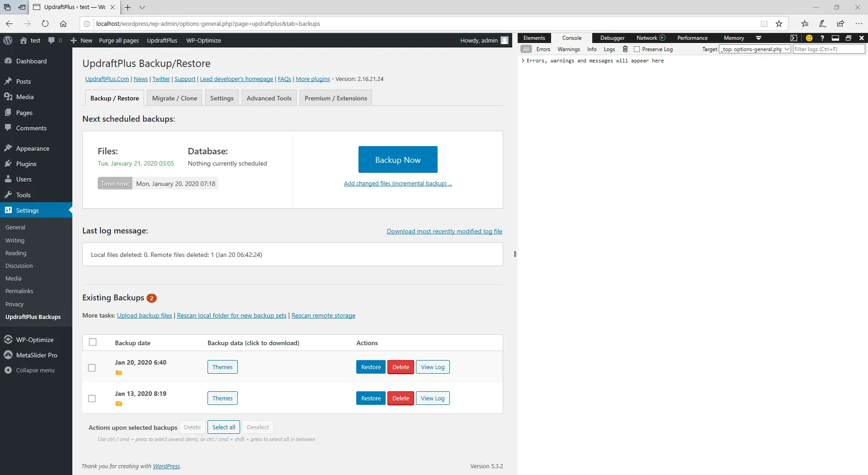Screen dimensions: 868x475
Task: Focus the Filter logs field
Action: pos(829,49)
